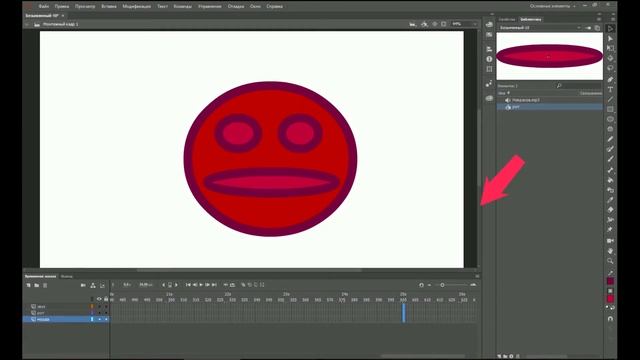Image resolution: width=640 pixels, height=360 pixels.
Task: Toggle lock dot of 'рот' layer
Action: [x=106, y=313]
